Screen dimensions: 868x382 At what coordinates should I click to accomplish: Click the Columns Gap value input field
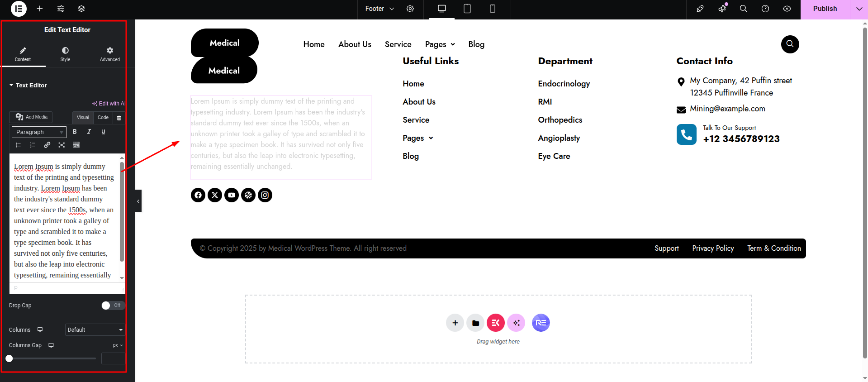113,359
